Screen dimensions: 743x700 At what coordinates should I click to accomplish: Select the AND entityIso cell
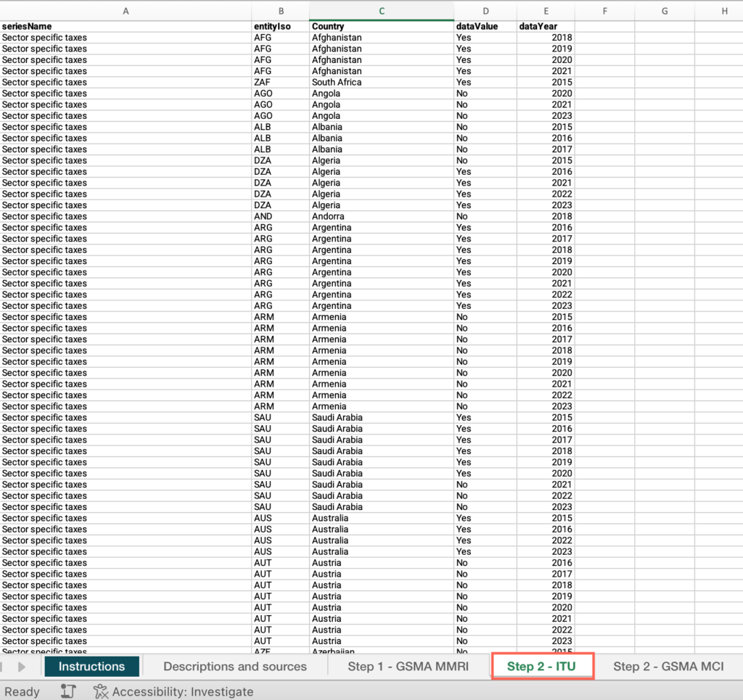click(281, 216)
